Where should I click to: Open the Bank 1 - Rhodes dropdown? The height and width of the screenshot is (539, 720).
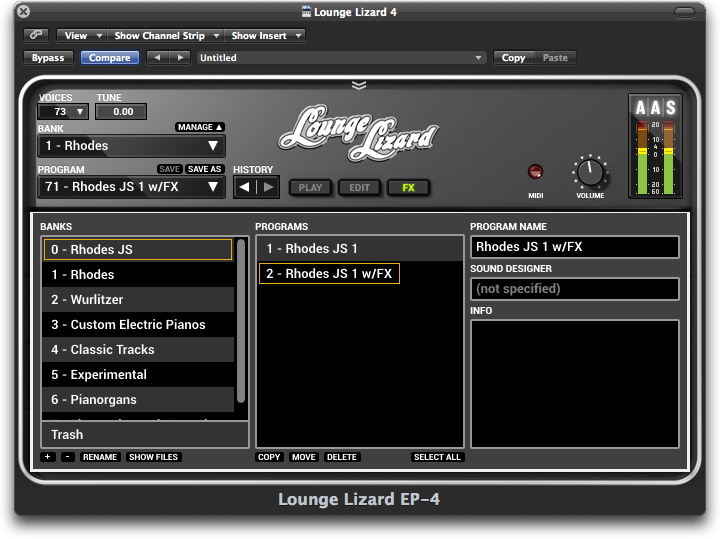(131, 146)
